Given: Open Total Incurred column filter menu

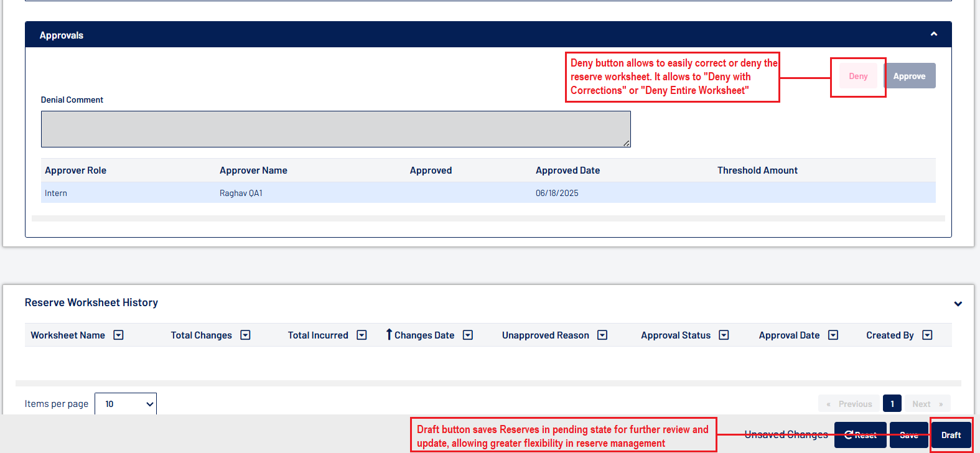Looking at the screenshot, I should pos(362,335).
